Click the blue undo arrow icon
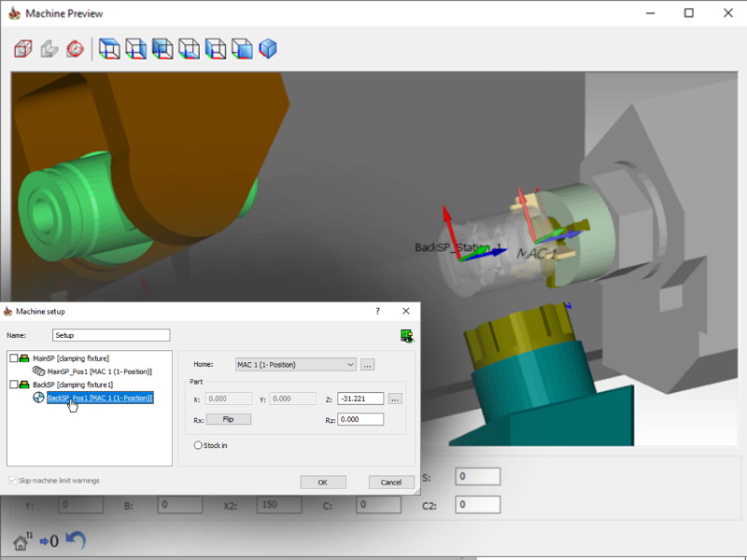Screen dimensions: 747x560 (x=76, y=539)
